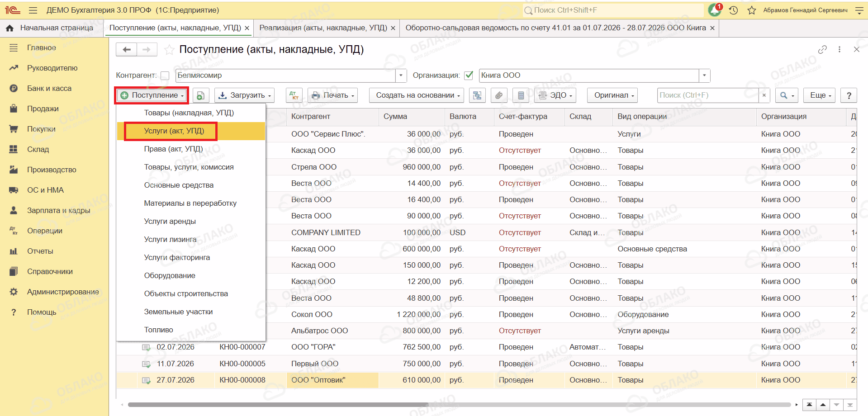Add this list to favorites star

(x=169, y=50)
